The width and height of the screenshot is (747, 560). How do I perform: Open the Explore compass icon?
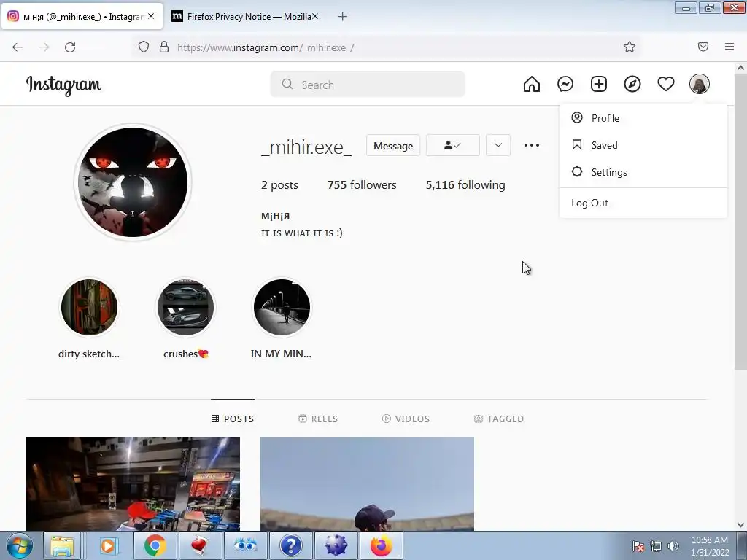coord(632,85)
